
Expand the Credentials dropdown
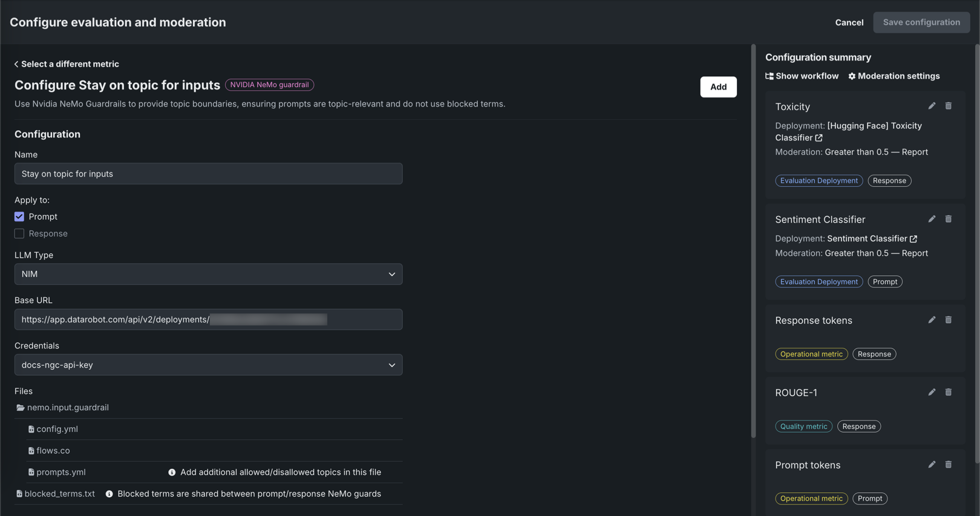click(208, 365)
